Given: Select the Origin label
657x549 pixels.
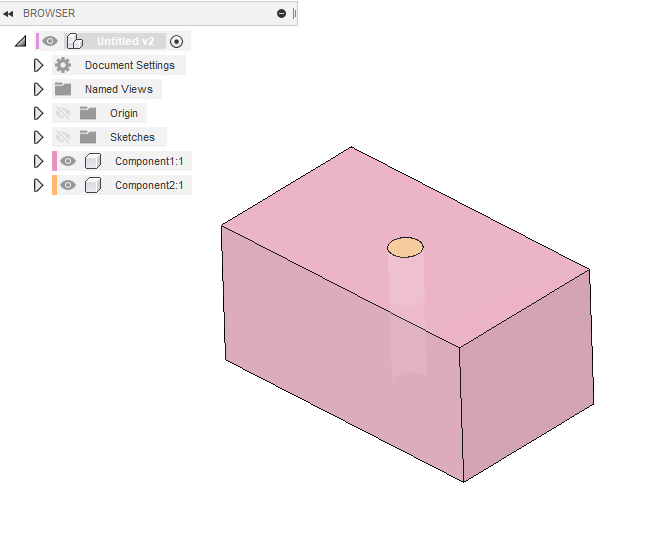Looking at the screenshot, I should pos(124,114).
